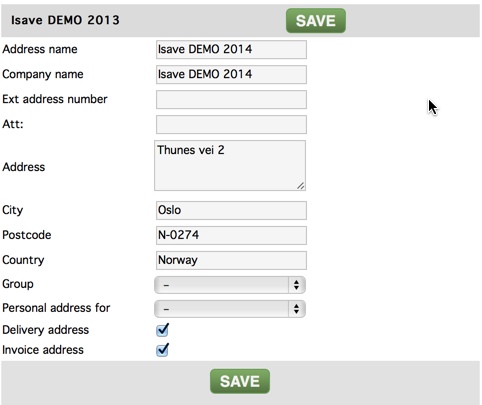Uncheck the Invoice address checkbox

pos(162,350)
